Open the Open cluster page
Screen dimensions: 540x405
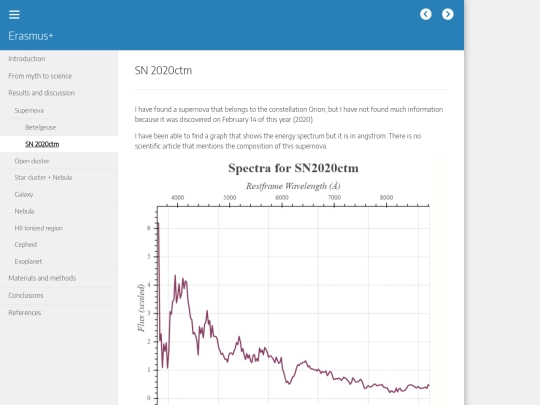pos(59,161)
